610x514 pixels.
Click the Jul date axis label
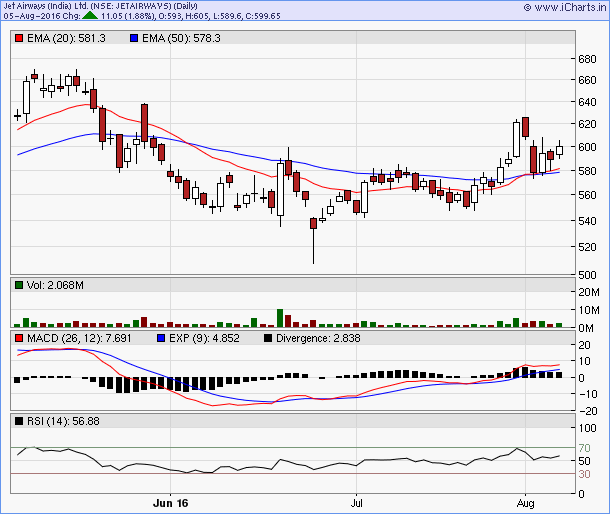pyautogui.click(x=356, y=503)
